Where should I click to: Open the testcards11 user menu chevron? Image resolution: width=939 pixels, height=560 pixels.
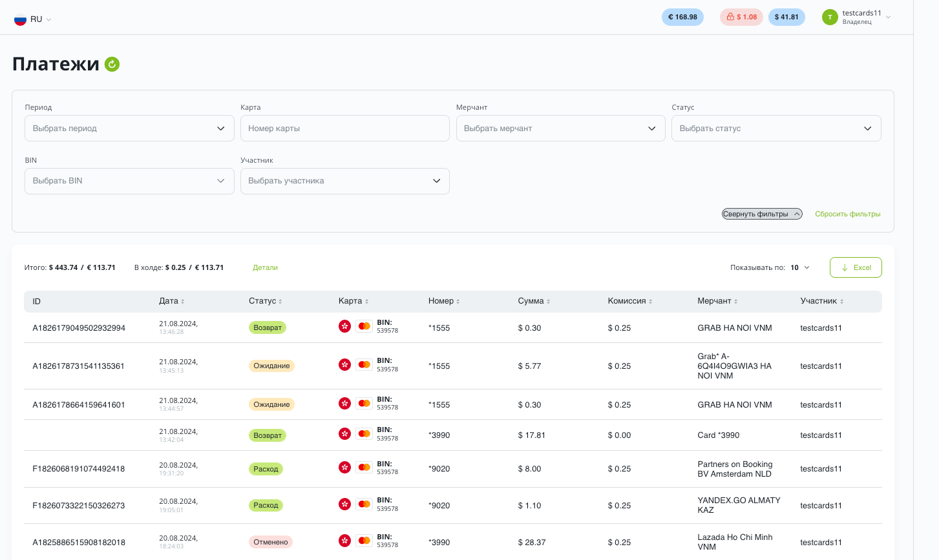click(x=889, y=17)
